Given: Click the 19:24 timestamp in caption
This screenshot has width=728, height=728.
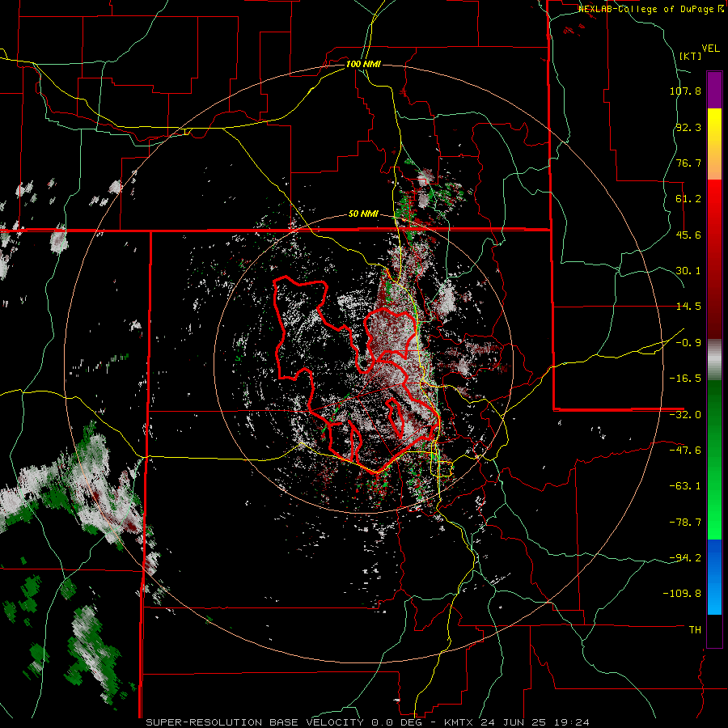Looking at the screenshot, I should click(x=573, y=722).
